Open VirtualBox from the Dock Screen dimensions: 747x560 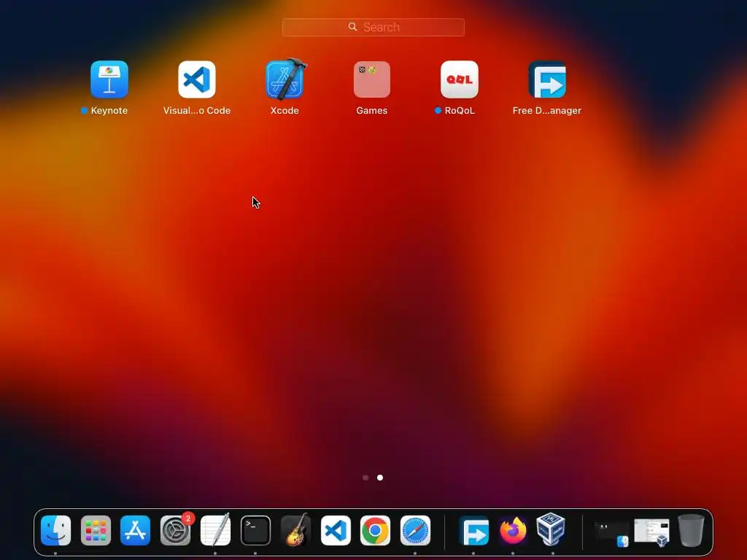553,530
